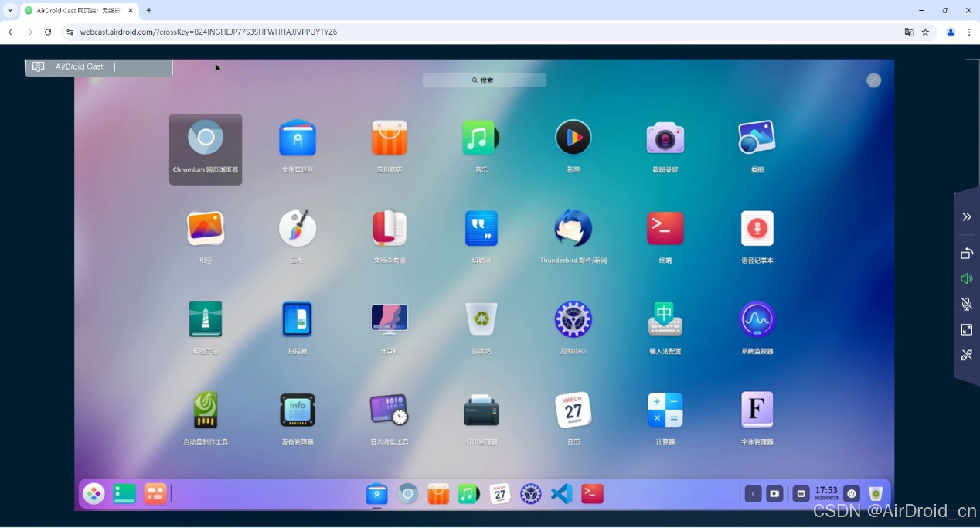This screenshot has height=528, width=980.
Task: Open the 帮助手册 lighthouse app
Action: [206, 319]
